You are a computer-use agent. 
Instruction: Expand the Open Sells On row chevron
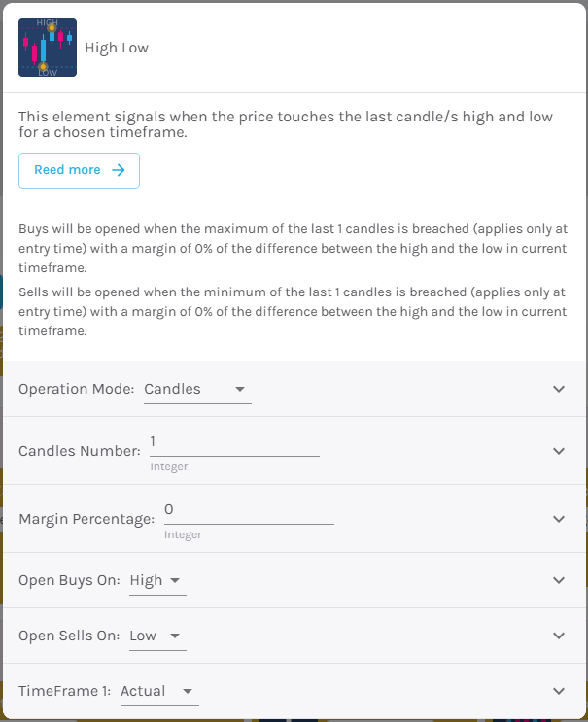click(x=559, y=636)
